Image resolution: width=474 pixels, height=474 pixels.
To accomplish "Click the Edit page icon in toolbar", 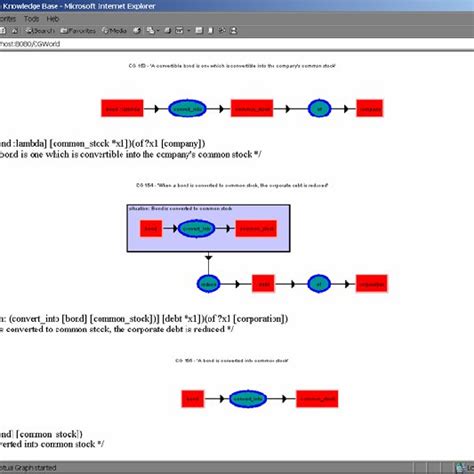I will tap(179, 31).
